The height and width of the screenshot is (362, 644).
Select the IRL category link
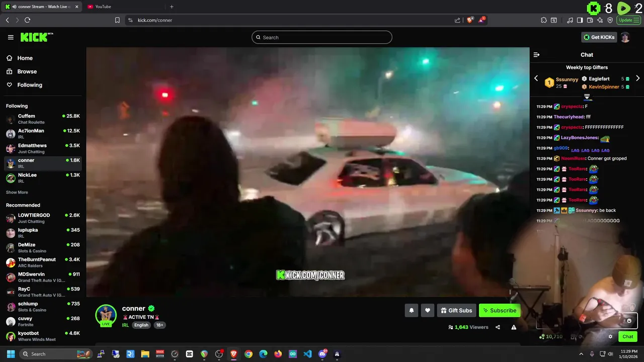[125, 325]
